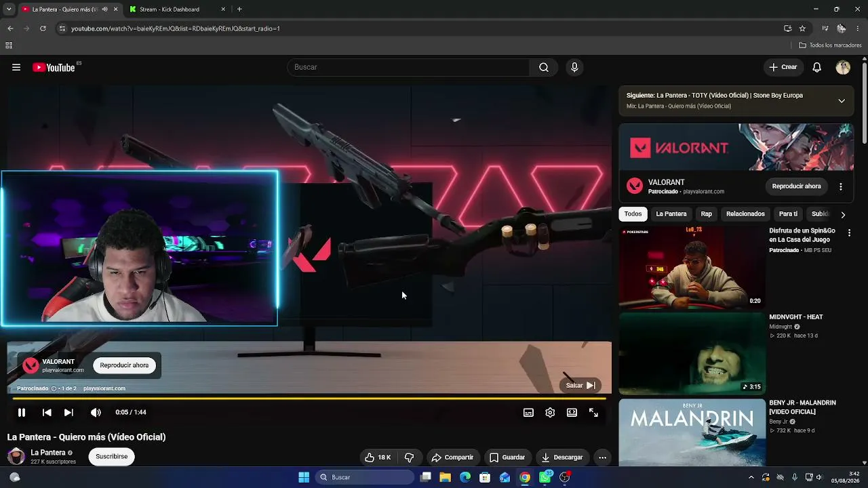Viewport: 868px width, 488px height.
Task: Open the player settings gear
Action: coord(550,412)
